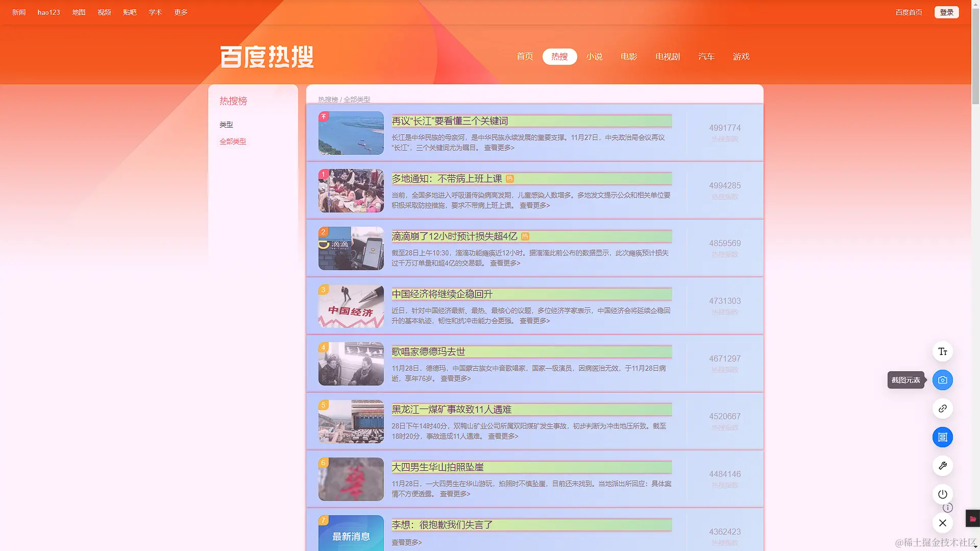The width and height of the screenshot is (980, 551).
Task: Click the 歌唱家德德玛 story thumbnail
Action: pos(351,364)
